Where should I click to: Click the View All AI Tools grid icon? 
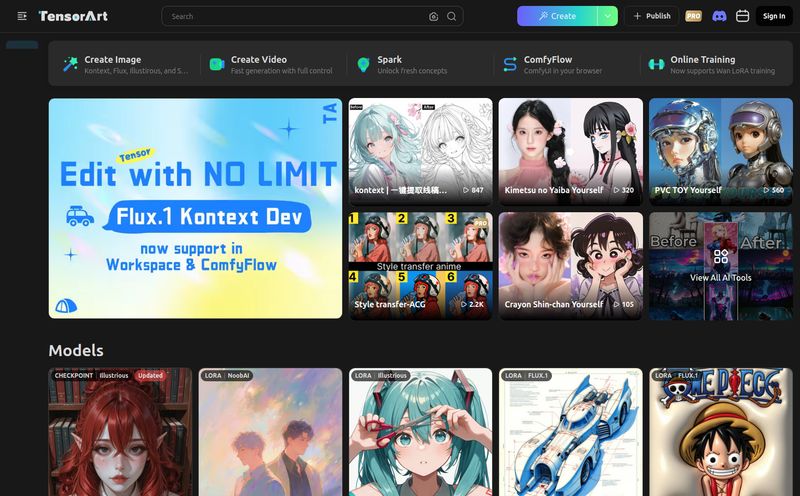click(x=721, y=256)
